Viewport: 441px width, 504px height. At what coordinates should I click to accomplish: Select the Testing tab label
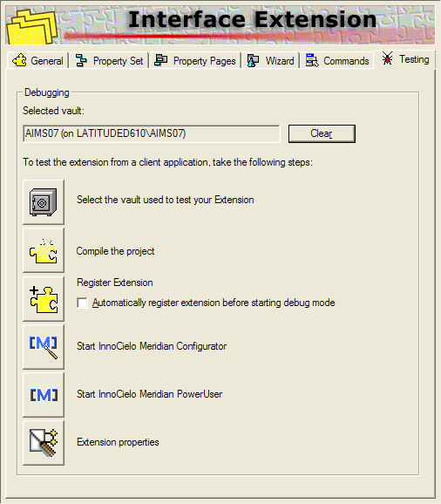point(414,59)
